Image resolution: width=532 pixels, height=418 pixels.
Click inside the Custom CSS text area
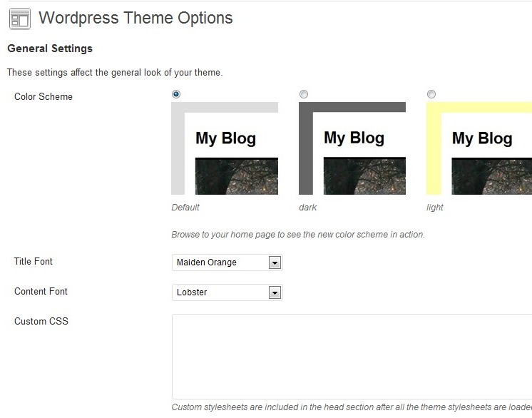point(352,357)
